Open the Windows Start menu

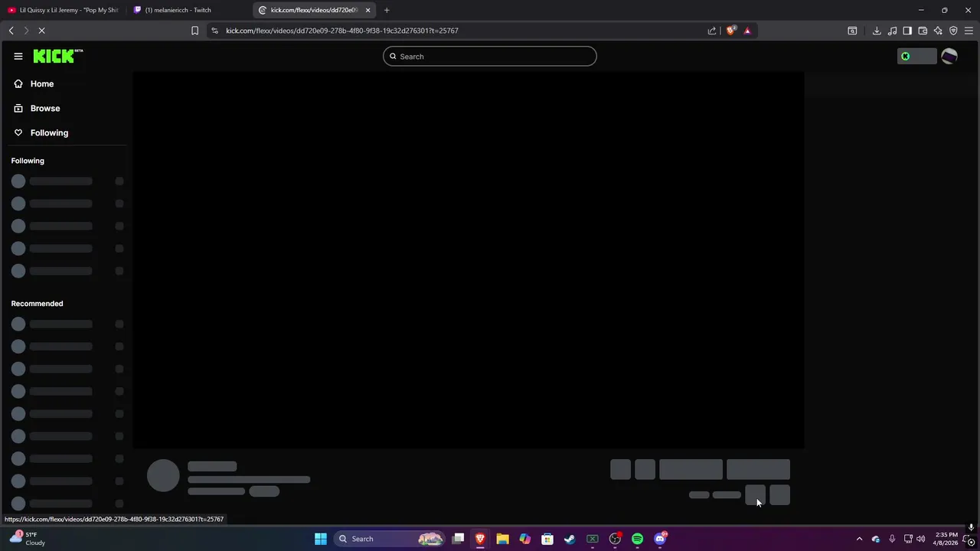pos(321,539)
